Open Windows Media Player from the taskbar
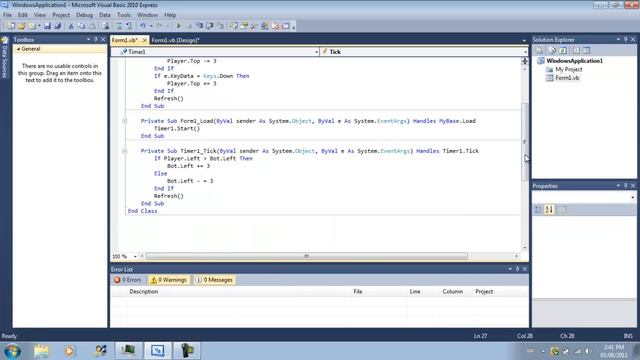Screen dimensions: 640x360 point(69,351)
